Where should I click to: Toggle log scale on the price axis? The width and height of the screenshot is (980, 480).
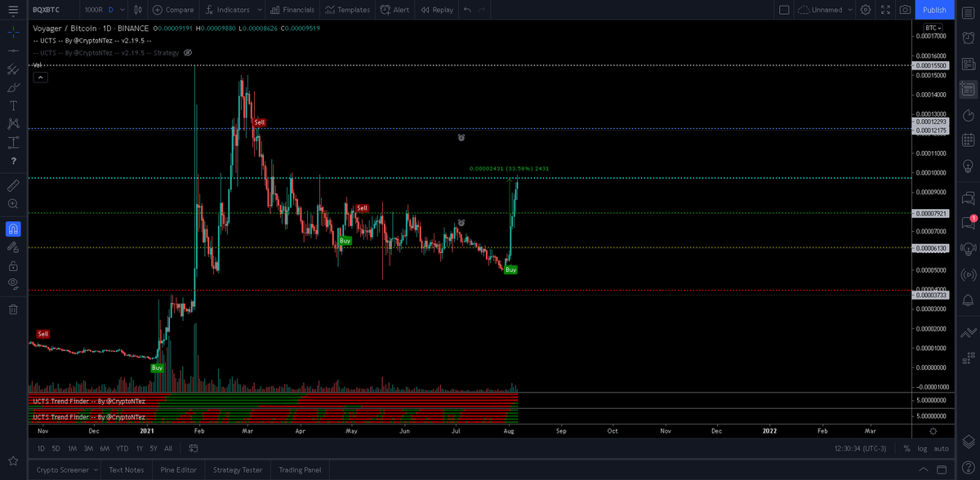click(x=922, y=448)
